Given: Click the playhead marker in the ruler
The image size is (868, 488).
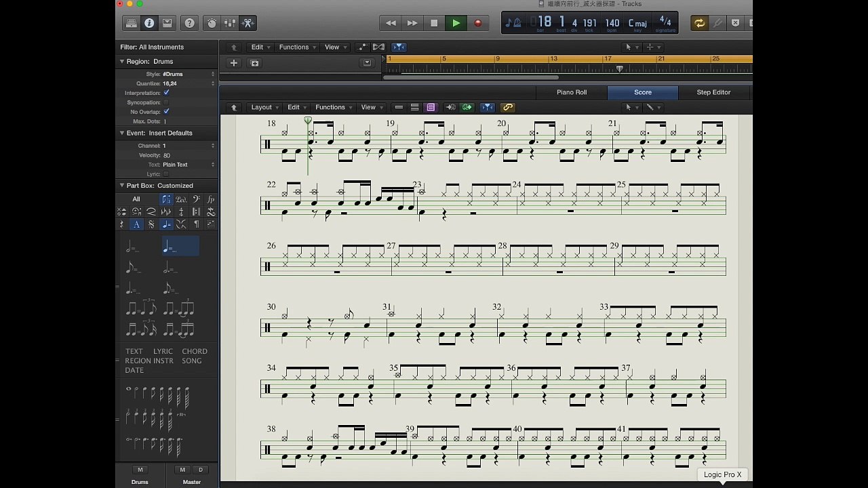Looking at the screenshot, I should 619,69.
